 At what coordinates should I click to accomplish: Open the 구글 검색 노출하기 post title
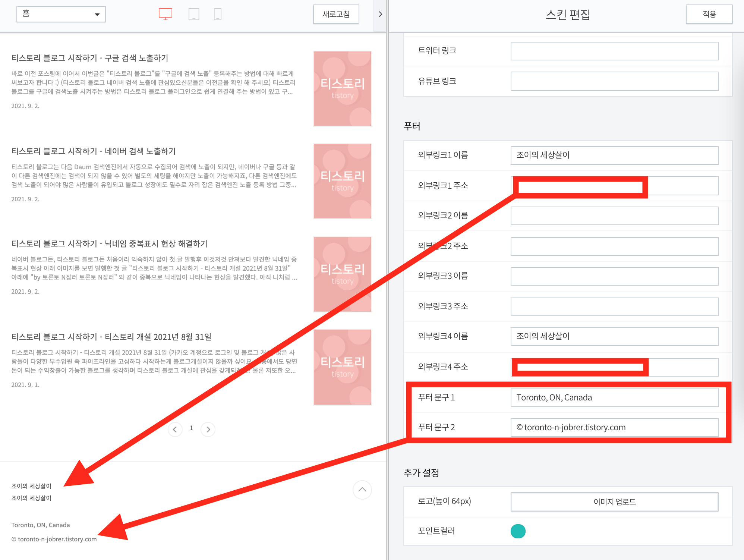pyautogui.click(x=90, y=58)
